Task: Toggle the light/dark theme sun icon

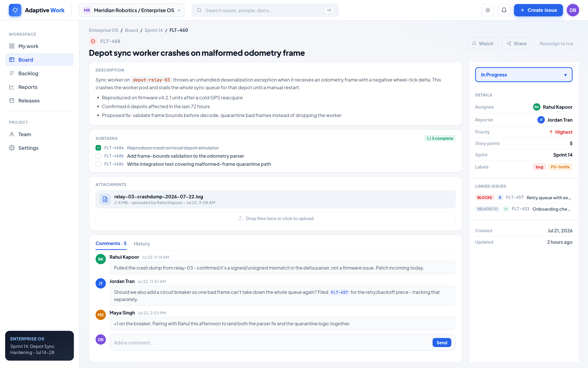Action: (488, 10)
